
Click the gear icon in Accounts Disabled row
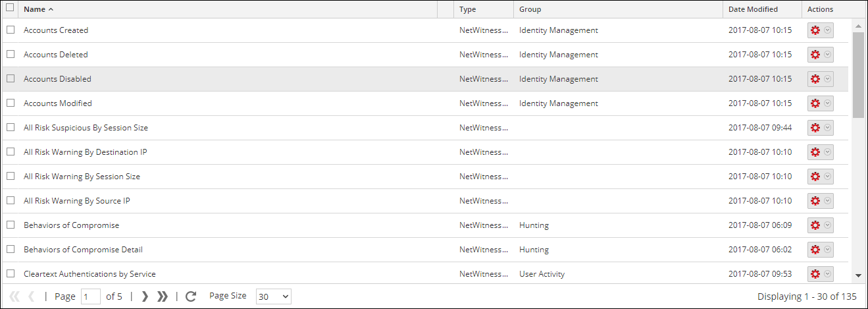815,79
